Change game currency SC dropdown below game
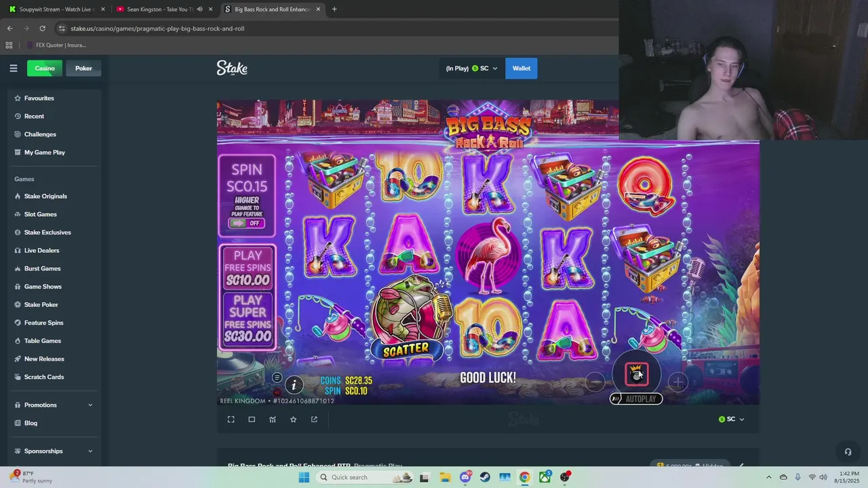Viewport: 868px width, 488px height. (x=732, y=420)
